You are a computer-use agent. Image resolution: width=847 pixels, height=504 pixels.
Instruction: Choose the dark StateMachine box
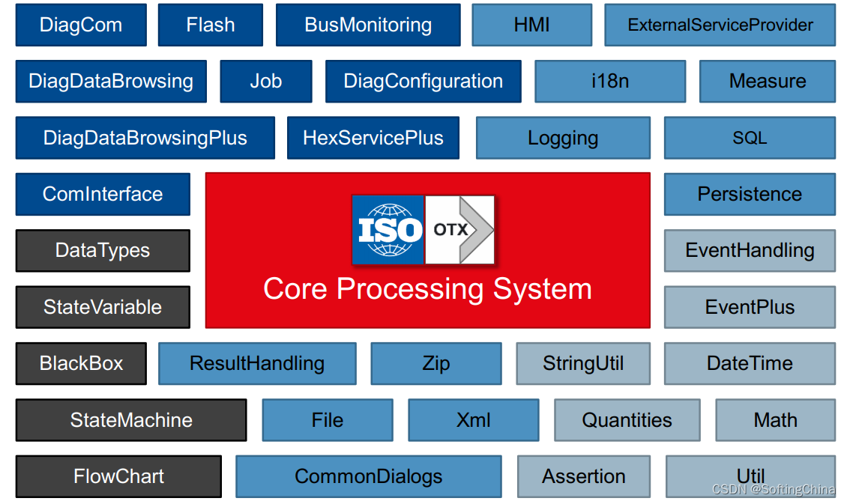(x=131, y=420)
